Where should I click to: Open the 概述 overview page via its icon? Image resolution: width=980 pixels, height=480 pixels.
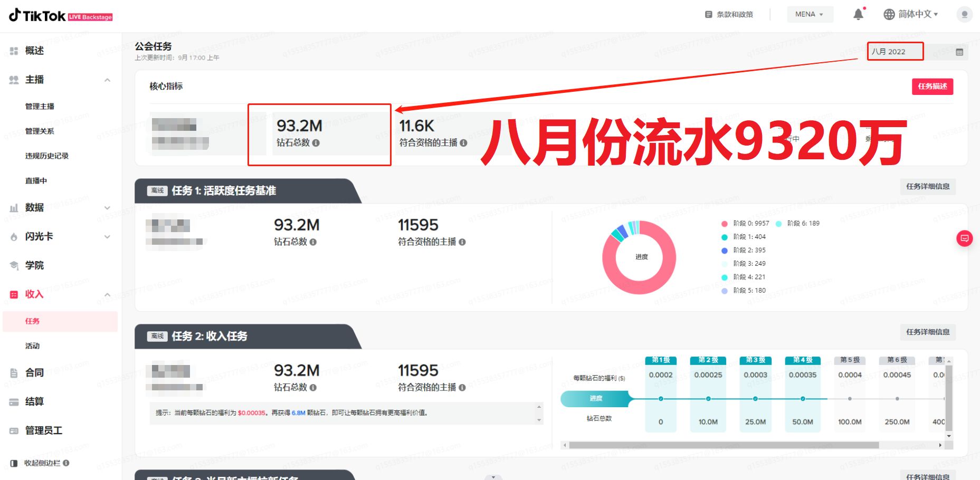coord(15,50)
